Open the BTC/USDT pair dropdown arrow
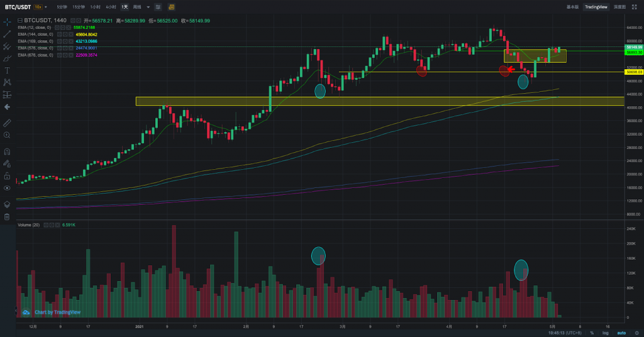 [45, 7]
